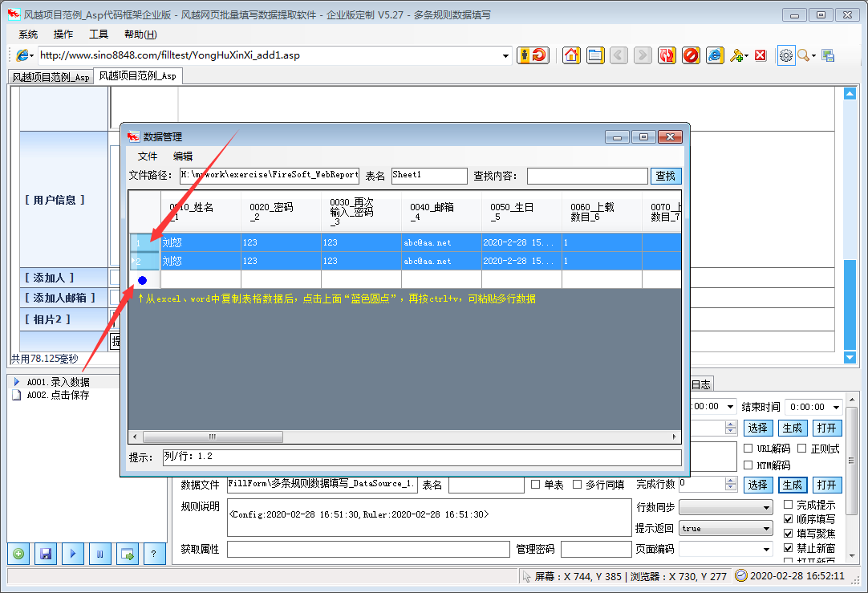This screenshot has width=868, height=593.
Task: Open help with the question mark button
Action: point(154,554)
